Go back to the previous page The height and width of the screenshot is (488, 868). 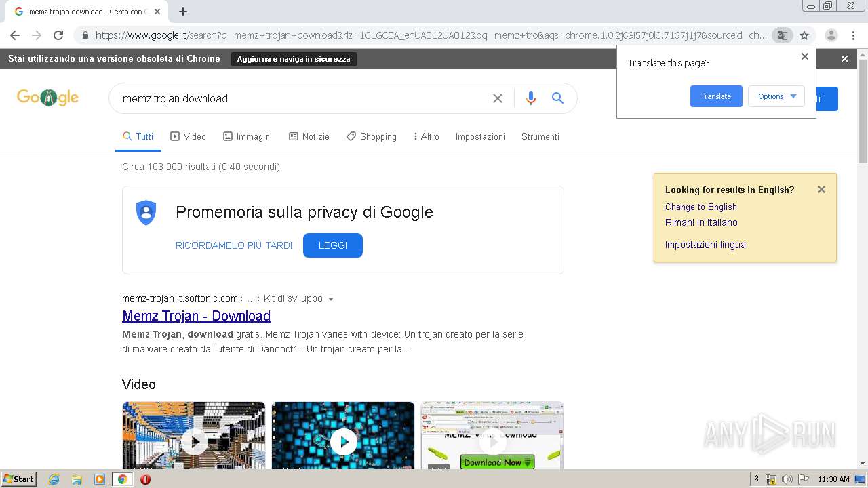point(15,35)
